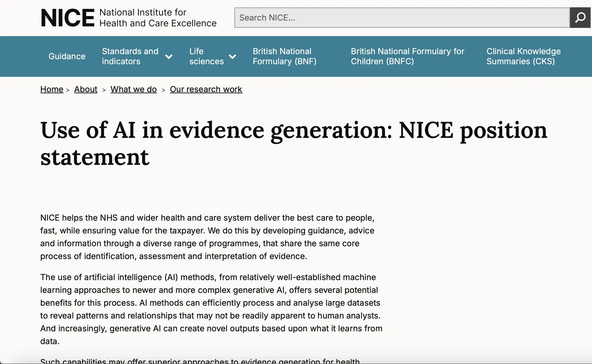Viewport: 592px width, 364px height.
Task: Click the Home breadcrumb separator area
Action: 68,90
